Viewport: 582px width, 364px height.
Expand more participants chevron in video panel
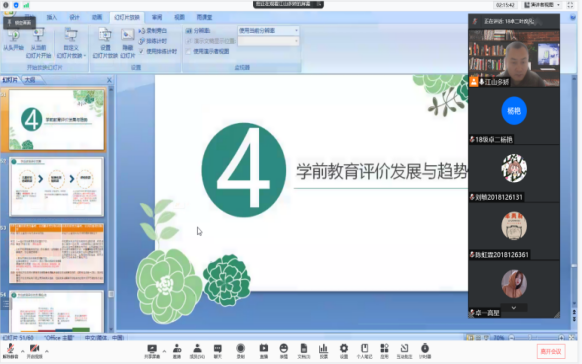(x=514, y=308)
